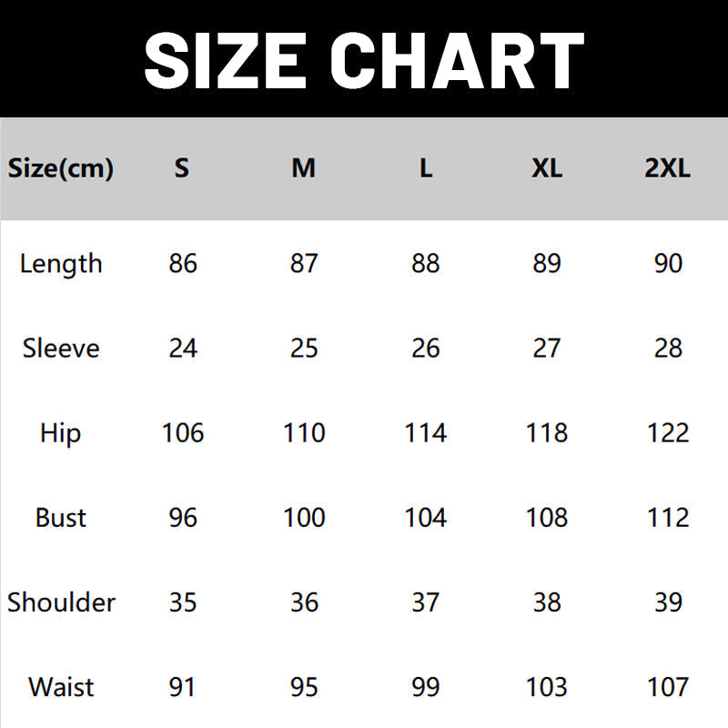
Task: Click the Bust row label
Action: [61, 518]
